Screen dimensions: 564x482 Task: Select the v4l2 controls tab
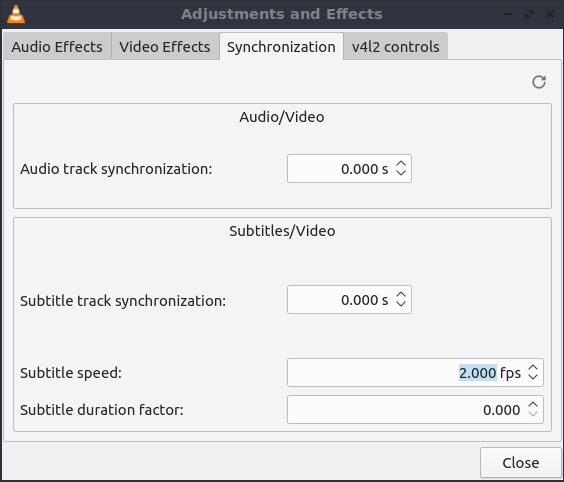[x=396, y=47]
